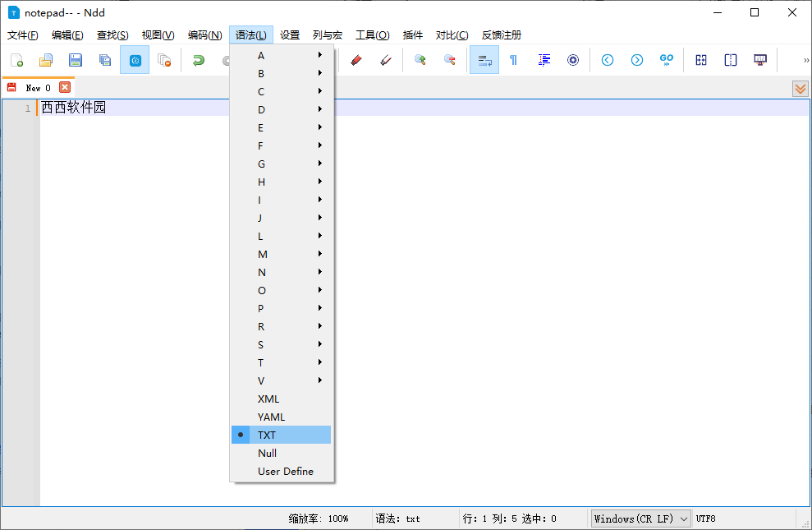The image size is (812, 530).
Task: Click the Close All files icon
Action: (x=164, y=60)
